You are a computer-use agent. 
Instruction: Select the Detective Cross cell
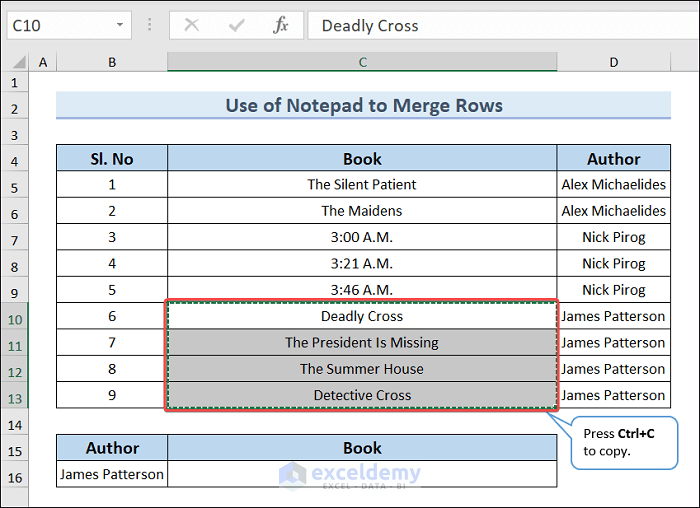click(362, 395)
